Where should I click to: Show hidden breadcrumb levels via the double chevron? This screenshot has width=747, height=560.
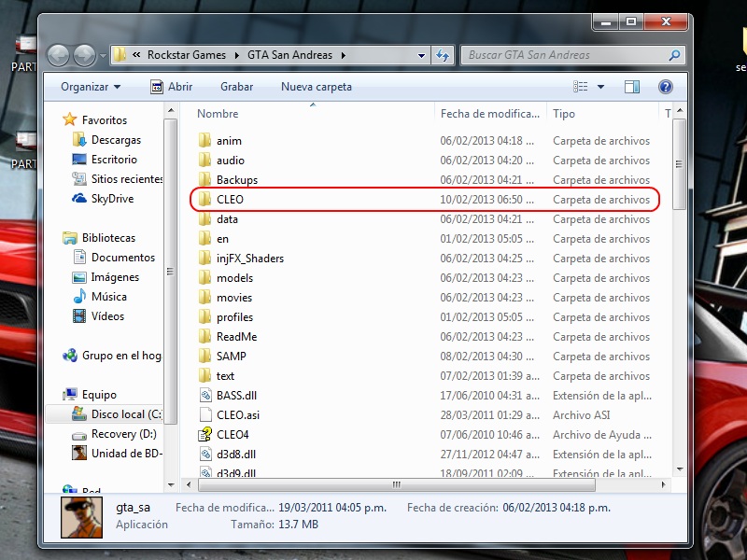coord(136,55)
